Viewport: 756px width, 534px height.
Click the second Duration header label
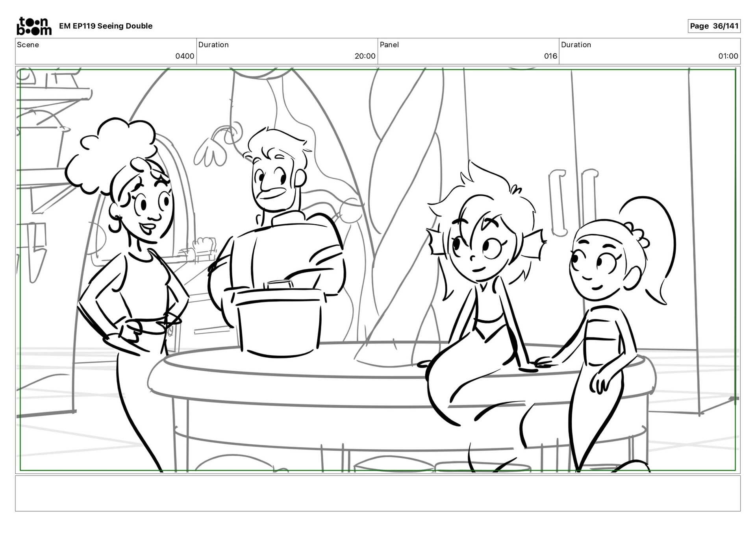(x=576, y=45)
